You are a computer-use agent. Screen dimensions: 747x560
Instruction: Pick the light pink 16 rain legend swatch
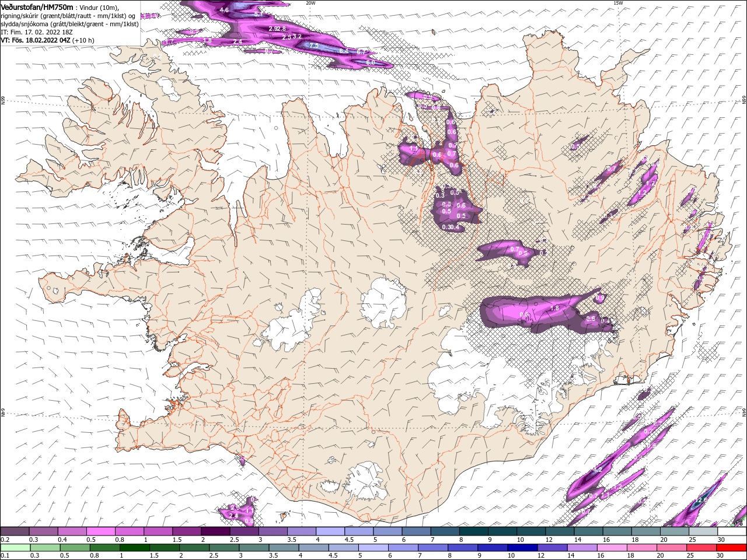[x=612, y=548]
